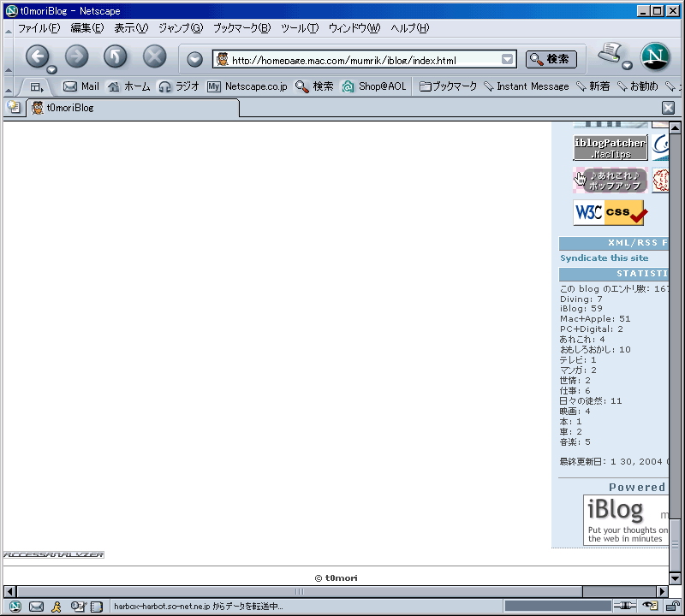Click the © t0mori footer text
This screenshot has width=685, height=616.
point(336,578)
